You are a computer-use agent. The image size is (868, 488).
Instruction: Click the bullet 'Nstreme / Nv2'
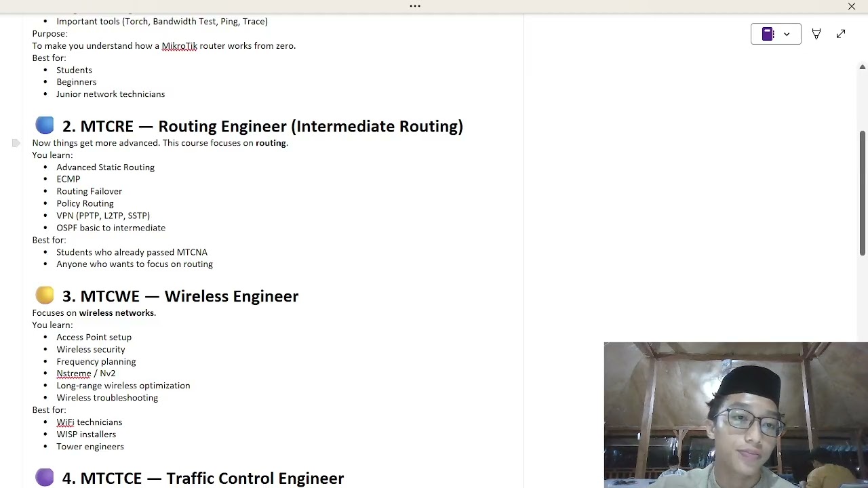[86, 373]
